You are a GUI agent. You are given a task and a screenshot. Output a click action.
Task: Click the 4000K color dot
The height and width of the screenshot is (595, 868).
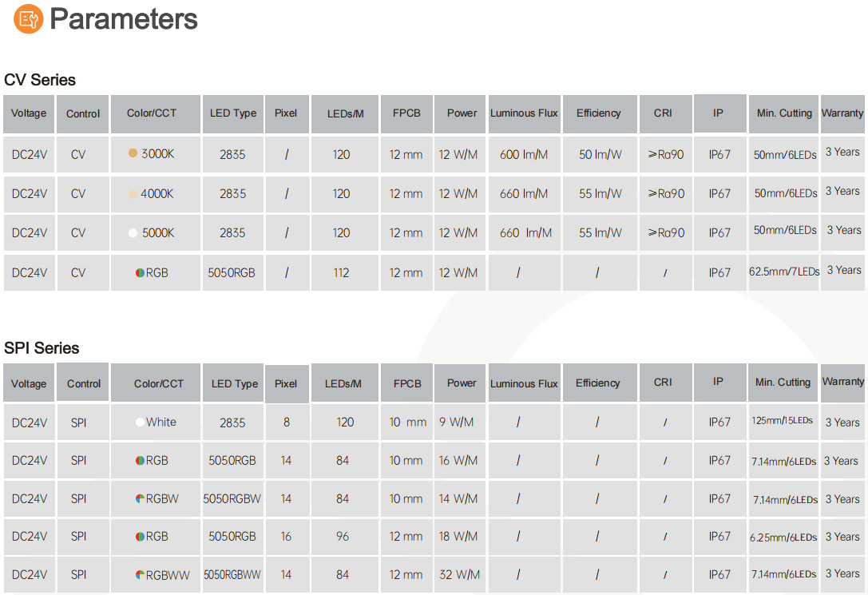[133, 194]
